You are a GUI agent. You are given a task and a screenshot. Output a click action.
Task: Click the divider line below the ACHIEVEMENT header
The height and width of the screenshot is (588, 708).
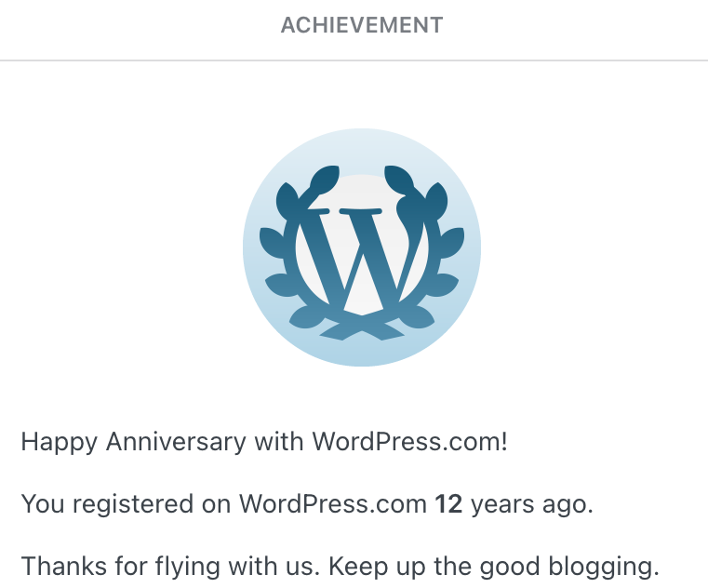click(354, 60)
